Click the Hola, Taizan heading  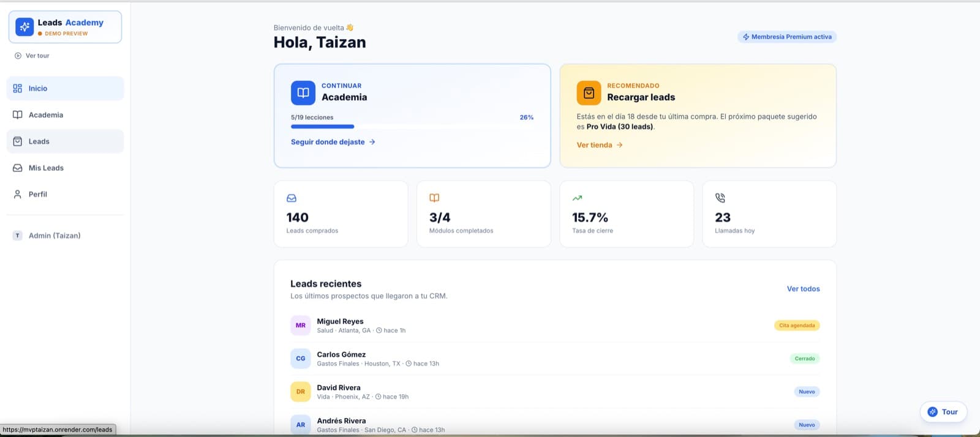(x=320, y=42)
